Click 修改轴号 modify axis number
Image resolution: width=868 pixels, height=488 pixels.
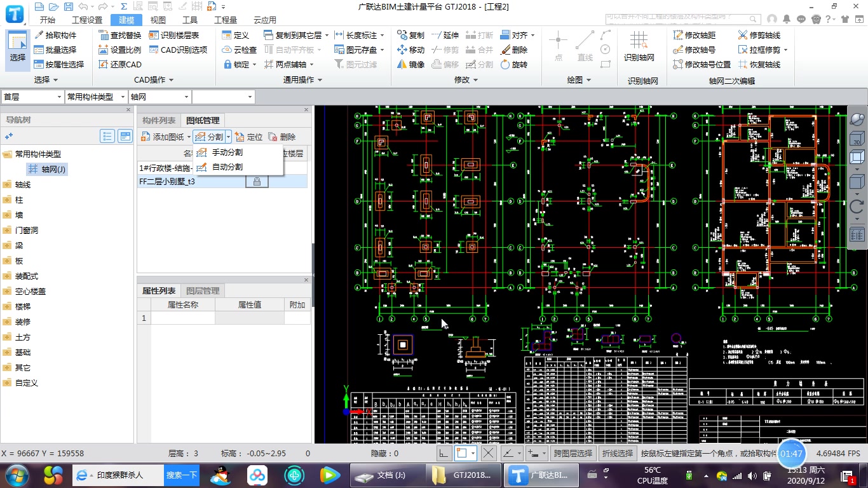tap(695, 50)
